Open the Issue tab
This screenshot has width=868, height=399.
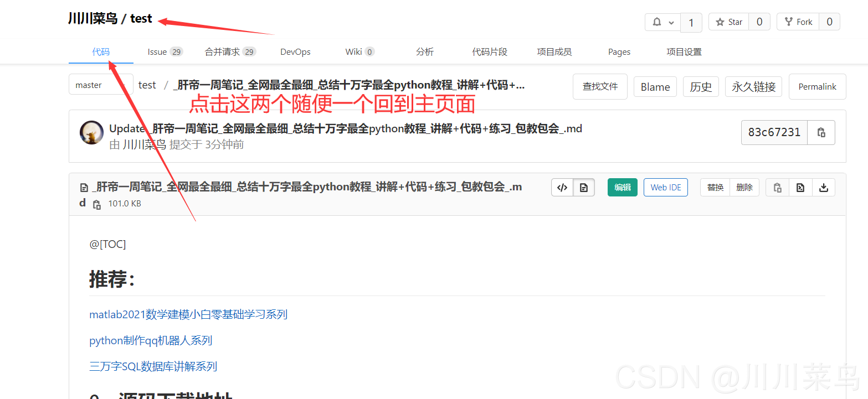coord(165,52)
